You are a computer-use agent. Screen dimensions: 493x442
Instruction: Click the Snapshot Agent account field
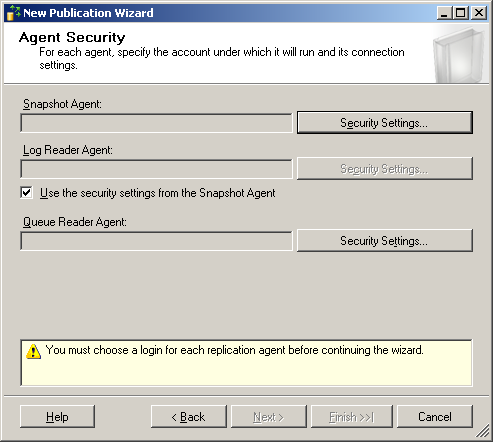[x=156, y=123]
